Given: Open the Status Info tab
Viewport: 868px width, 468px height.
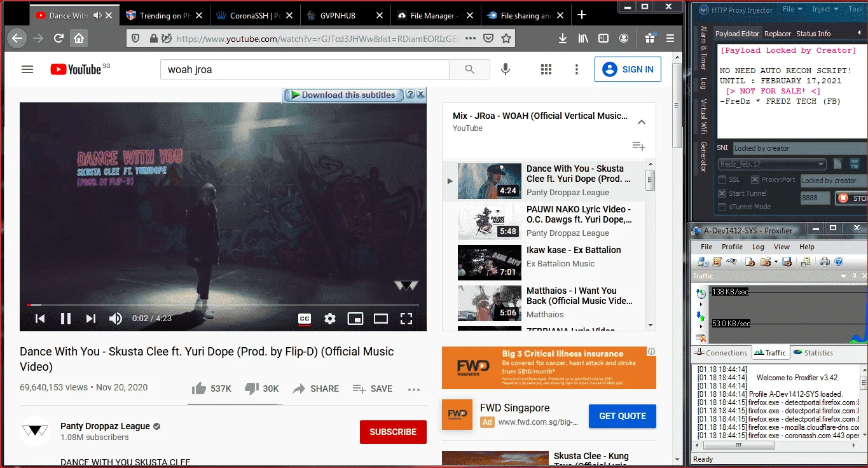Looking at the screenshot, I should coord(813,34).
